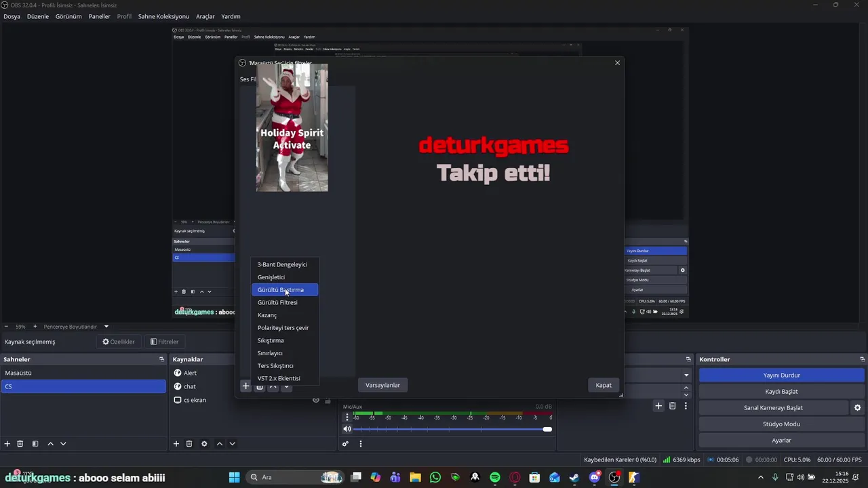Click Kaydı Başlat button
868x488 pixels.
pos(781,391)
